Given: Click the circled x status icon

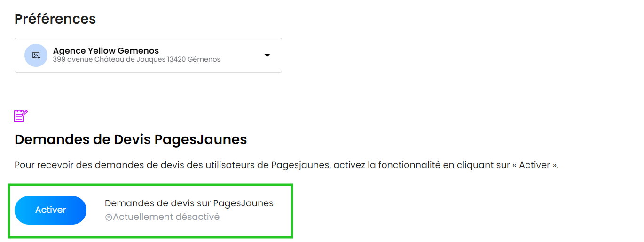Looking at the screenshot, I should click(x=109, y=218).
